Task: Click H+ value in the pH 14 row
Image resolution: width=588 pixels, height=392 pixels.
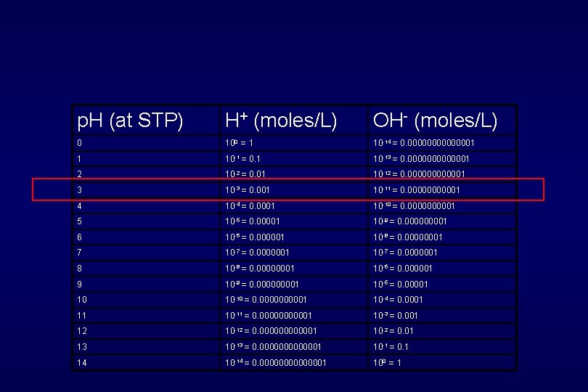Action: click(276, 363)
